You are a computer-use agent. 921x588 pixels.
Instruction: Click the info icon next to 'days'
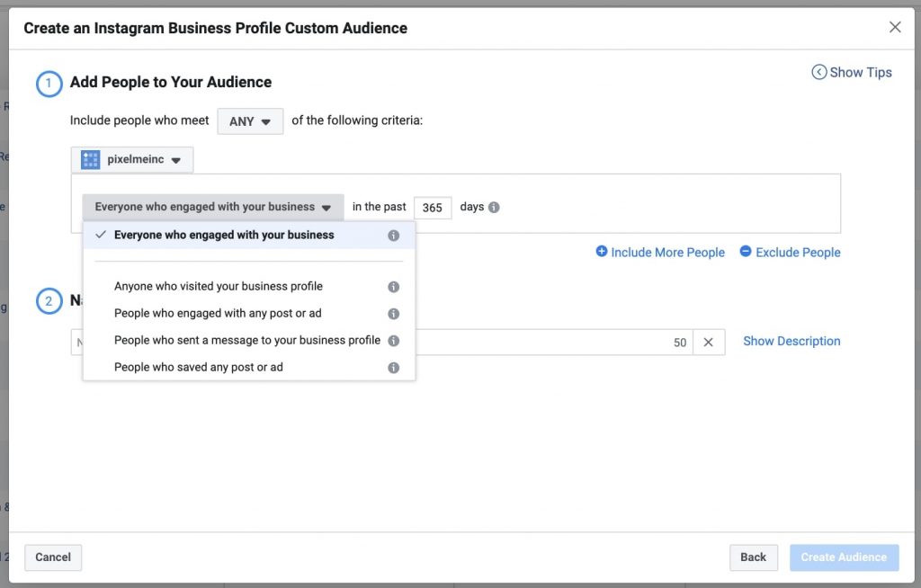click(494, 208)
